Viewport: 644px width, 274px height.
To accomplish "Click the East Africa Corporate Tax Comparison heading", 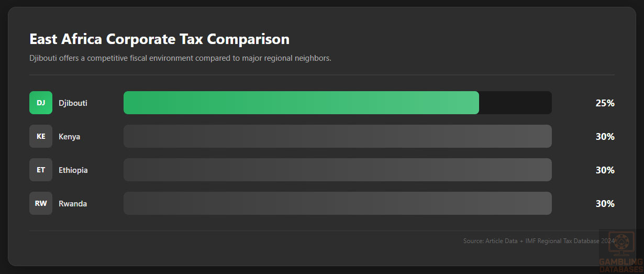I will point(159,39).
